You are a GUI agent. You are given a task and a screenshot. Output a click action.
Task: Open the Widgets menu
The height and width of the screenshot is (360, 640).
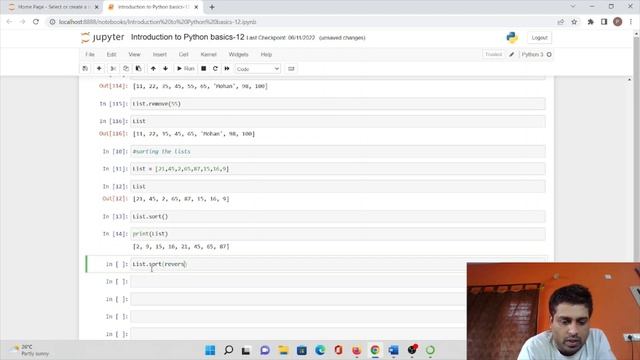click(238, 54)
